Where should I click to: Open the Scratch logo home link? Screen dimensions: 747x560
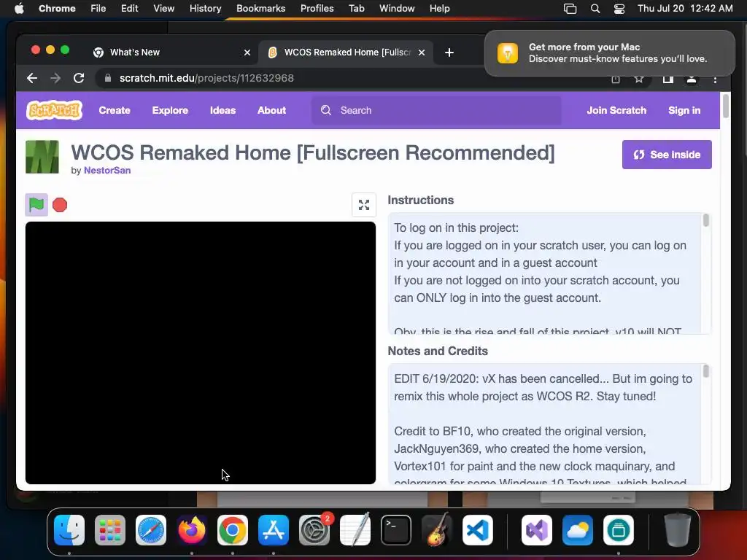(x=54, y=110)
